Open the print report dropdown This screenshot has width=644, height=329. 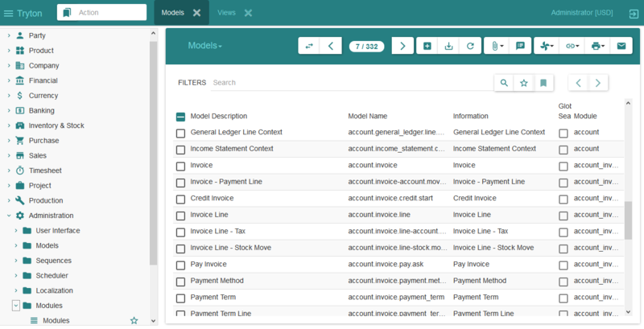click(x=598, y=46)
